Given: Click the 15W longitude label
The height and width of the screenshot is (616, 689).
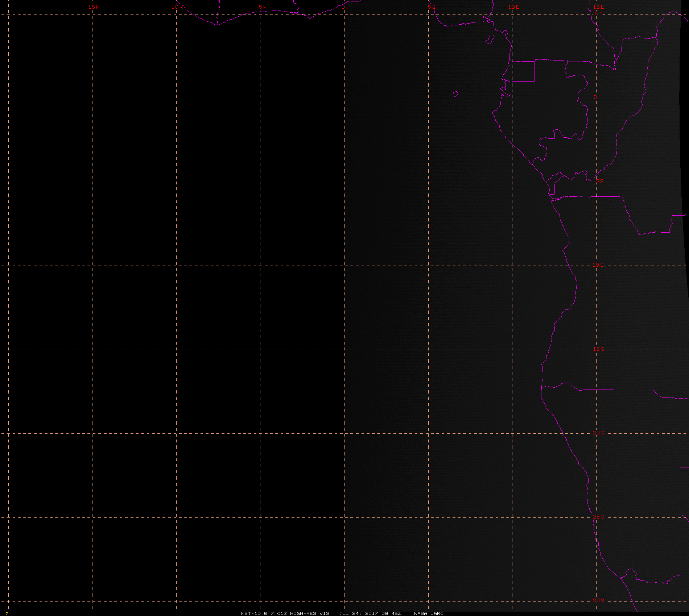Looking at the screenshot, I should pos(94,7).
